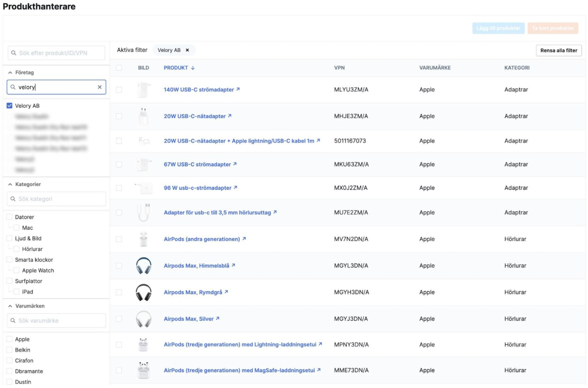Image resolution: width=588 pixels, height=388 pixels.
Task: Focus the Sök varumärke input field
Action: pyautogui.click(x=56, y=320)
